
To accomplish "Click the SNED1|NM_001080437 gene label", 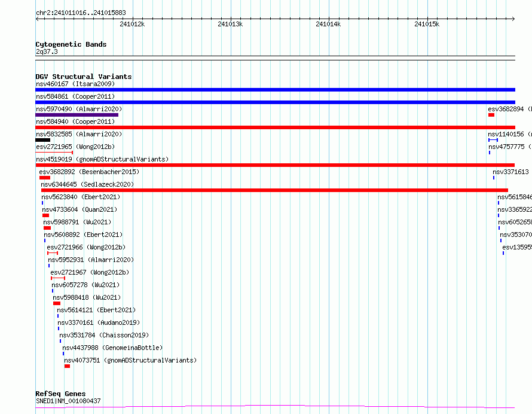I will point(68,401).
